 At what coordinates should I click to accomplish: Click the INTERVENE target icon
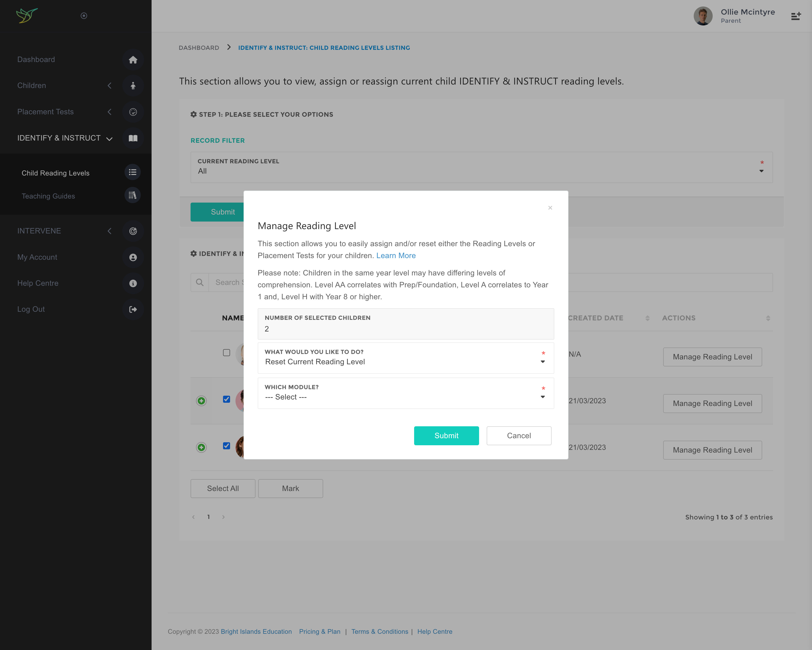(133, 231)
